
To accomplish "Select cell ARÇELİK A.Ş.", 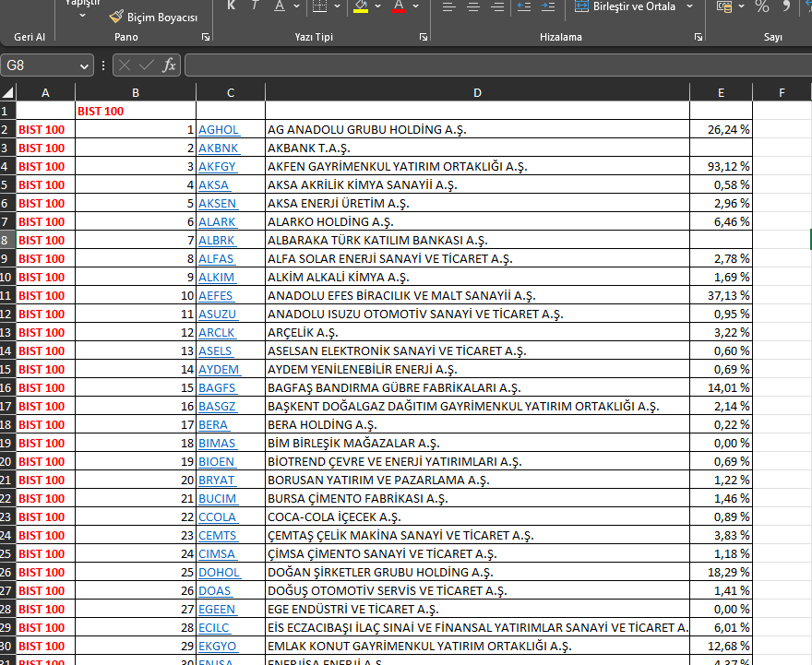I will pyautogui.click(x=477, y=332).
